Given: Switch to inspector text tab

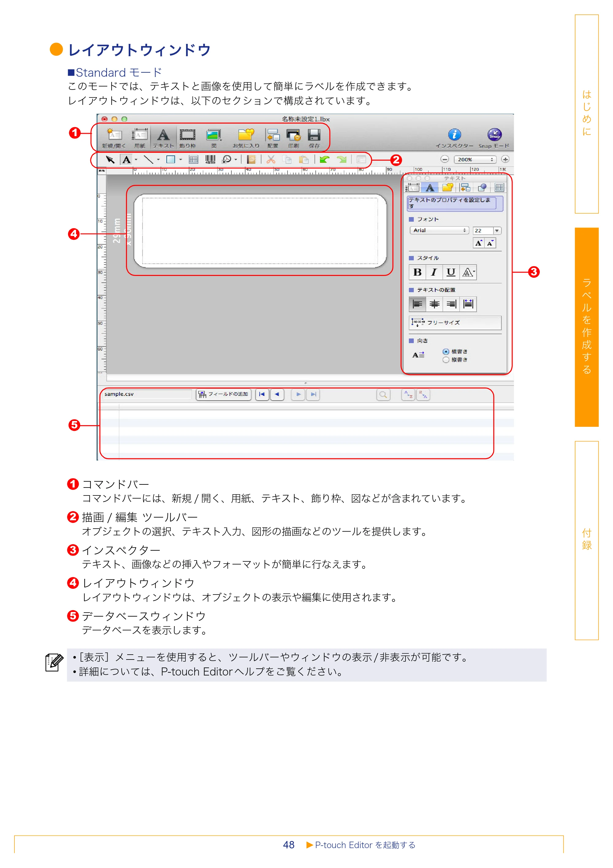Looking at the screenshot, I should coord(430,188).
